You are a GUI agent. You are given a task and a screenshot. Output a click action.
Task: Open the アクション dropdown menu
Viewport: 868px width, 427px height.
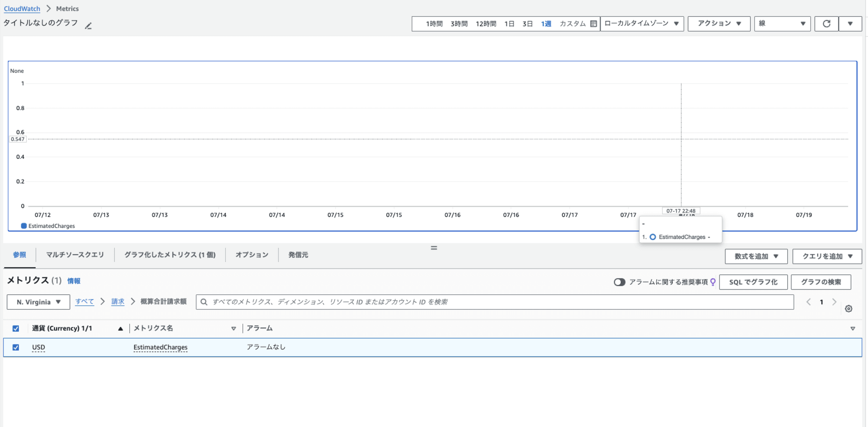pyautogui.click(x=719, y=23)
